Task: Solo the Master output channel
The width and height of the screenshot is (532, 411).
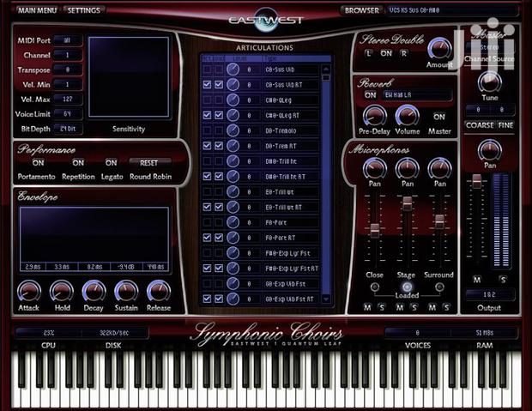Action: (x=503, y=280)
